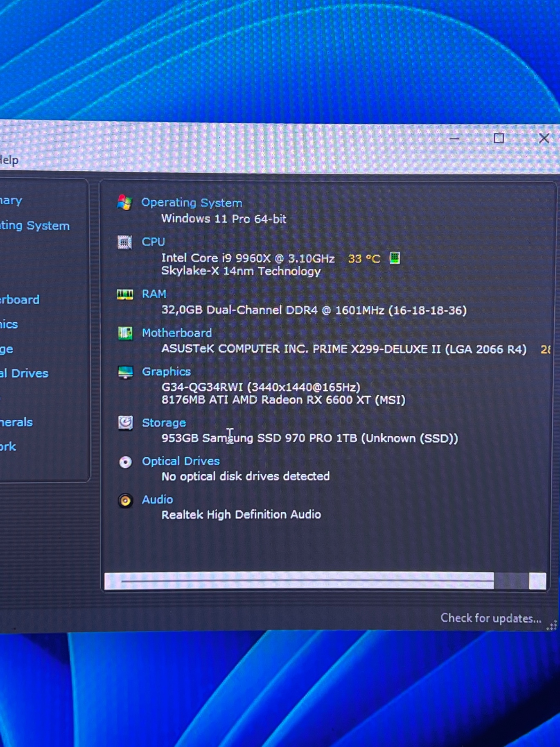Click the 'G34-QG34RWI (3440x1440@165Hz)' monitor line
This screenshot has height=747, width=560.
coord(261,387)
